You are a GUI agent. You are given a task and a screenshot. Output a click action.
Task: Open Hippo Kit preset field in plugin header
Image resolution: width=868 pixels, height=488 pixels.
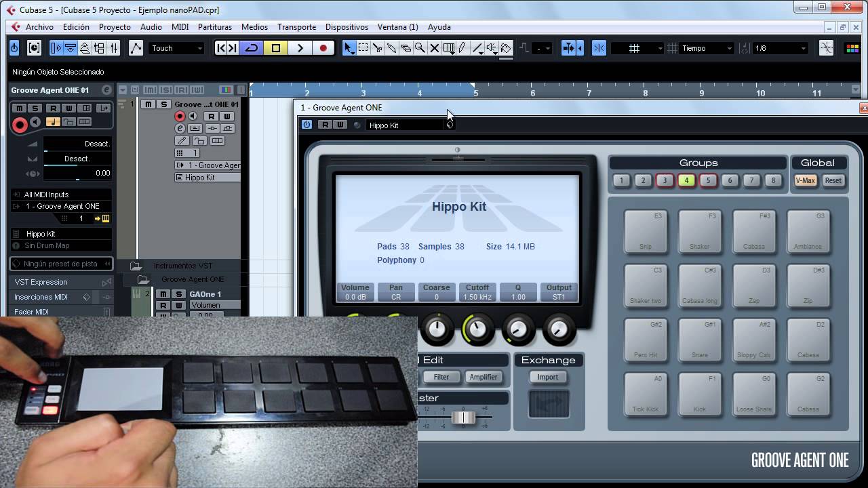[406, 125]
